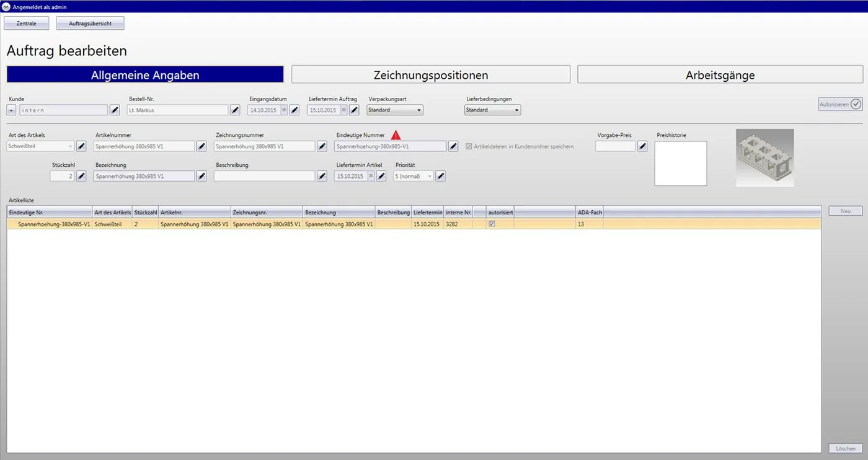Click the Löschen button

tap(846, 448)
